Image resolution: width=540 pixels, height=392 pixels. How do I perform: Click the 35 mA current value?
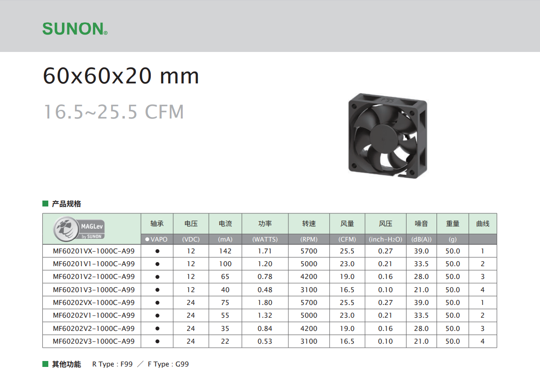[x=225, y=328]
